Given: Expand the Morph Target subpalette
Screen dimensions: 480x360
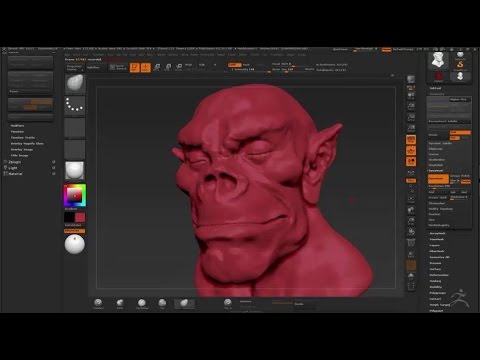Looking at the screenshot, I should point(440,305).
